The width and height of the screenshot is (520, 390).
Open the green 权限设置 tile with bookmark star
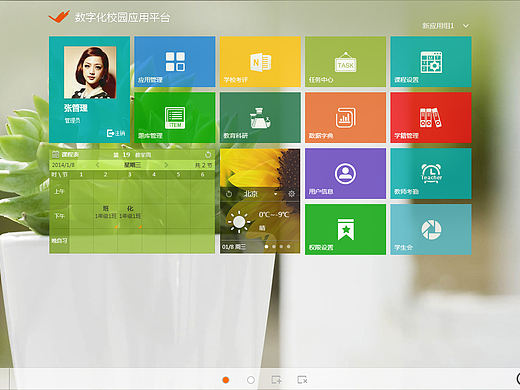point(345,230)
